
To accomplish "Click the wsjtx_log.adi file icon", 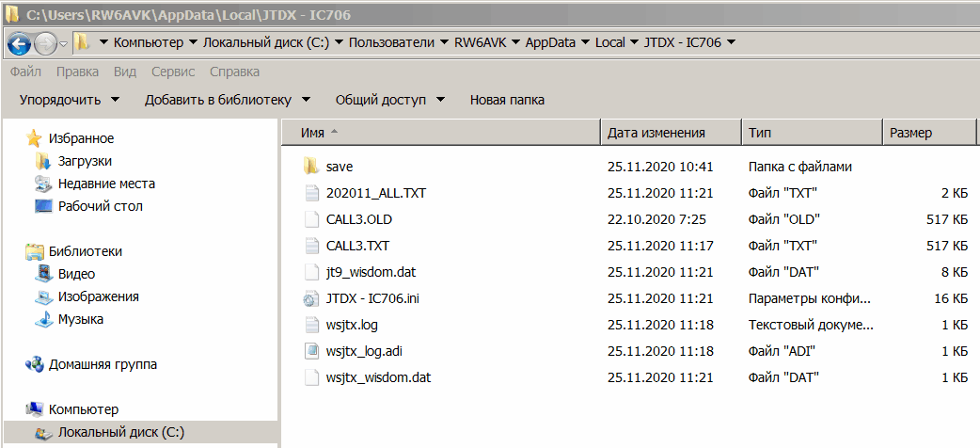I will coord(312,351).
